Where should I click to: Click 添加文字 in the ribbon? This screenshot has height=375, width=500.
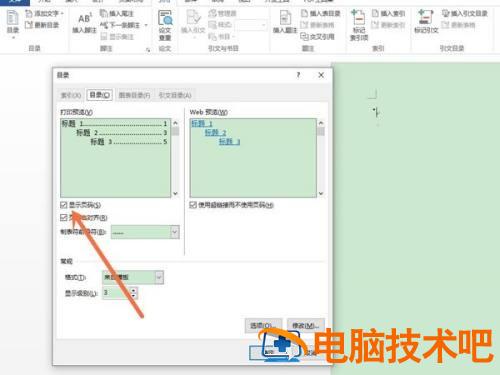pyautogui.click(x=44, y=14)
